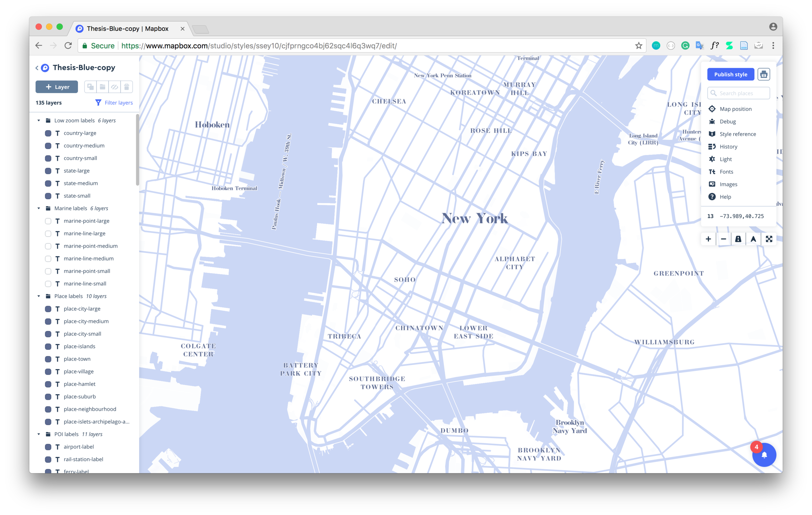Click the Search places field
The image size is (812, 515).
pos(739,93)
